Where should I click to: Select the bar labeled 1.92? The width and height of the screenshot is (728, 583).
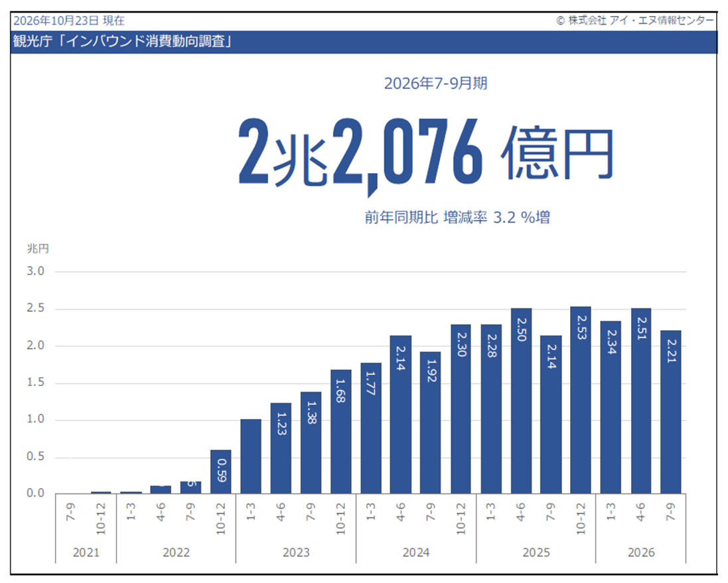pos(431,422)
